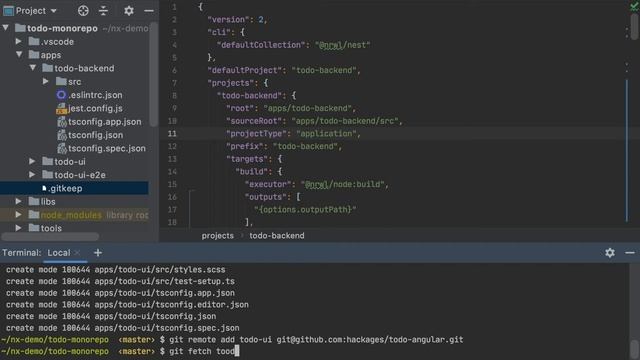The image size is (640, 360).
Task: Expand the todo-ui-e2e folder
Action: tap(32, 175)
